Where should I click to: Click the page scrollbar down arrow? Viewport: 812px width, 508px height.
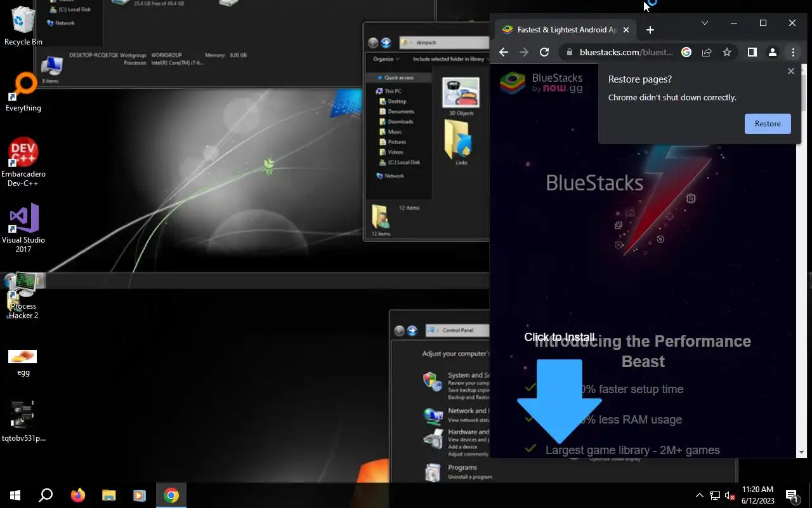click(801, 452)
